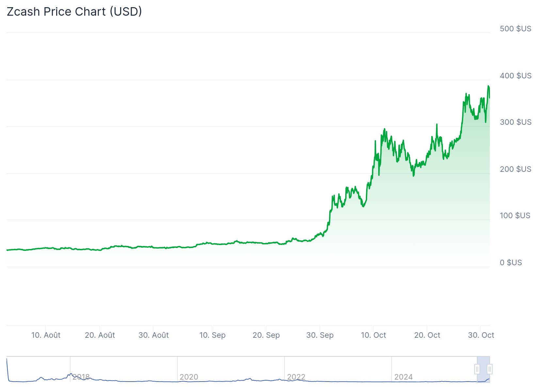
Task: Click the early spike at navigator's far left
Action: coord(7,360)
